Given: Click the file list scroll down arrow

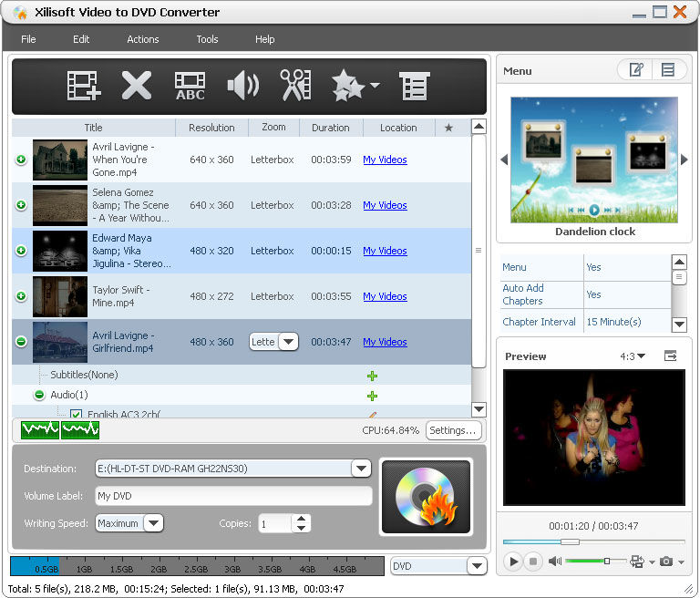Looking at the screenshot, I should coord(479,408).
